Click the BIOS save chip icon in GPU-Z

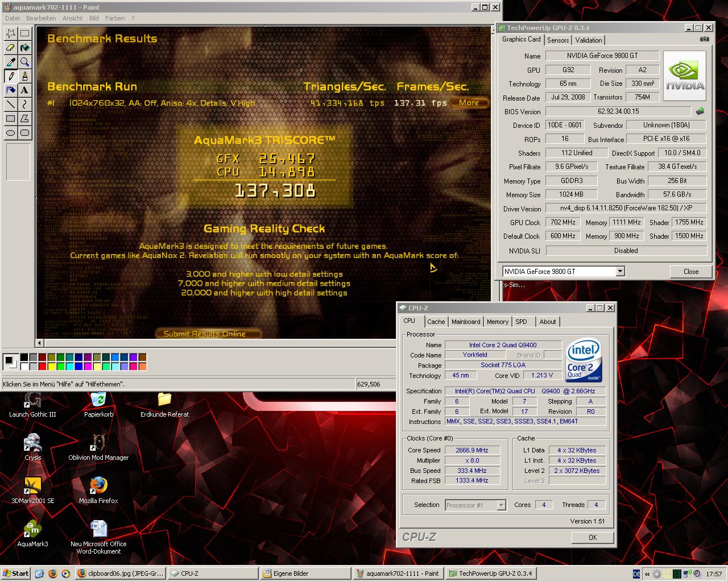[700, 111]
